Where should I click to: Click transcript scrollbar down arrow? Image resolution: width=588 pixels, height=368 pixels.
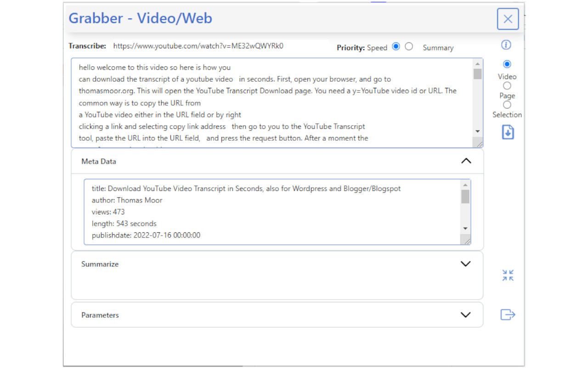[x=478, y=132]
